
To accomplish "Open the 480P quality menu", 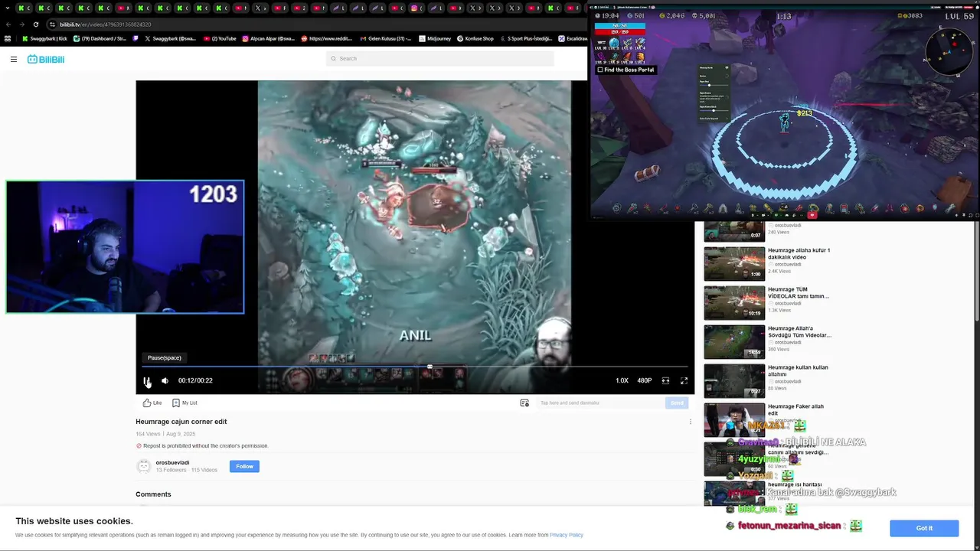I will tap(645, 380).
